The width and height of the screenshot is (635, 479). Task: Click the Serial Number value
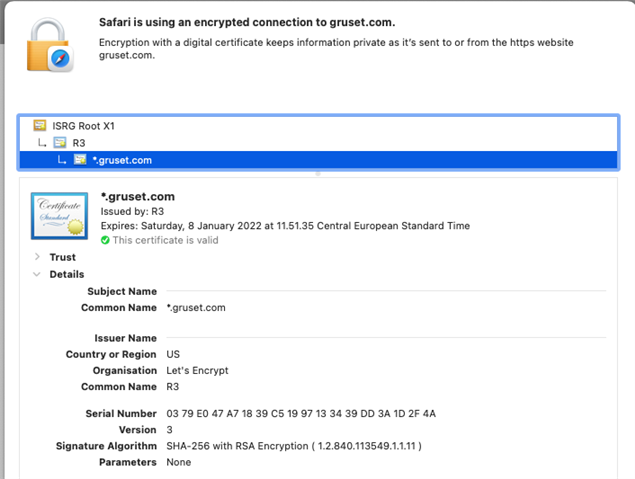(x=301, y=413)
